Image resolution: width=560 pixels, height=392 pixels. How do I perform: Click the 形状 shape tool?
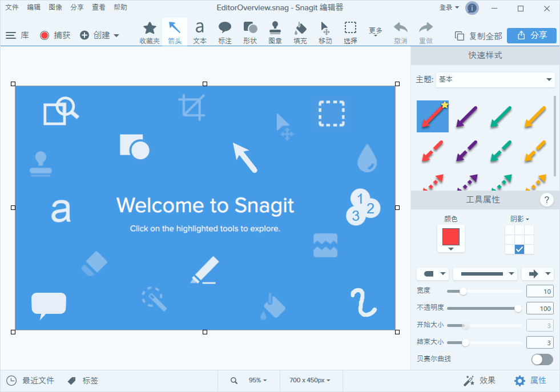pos(250,32)
